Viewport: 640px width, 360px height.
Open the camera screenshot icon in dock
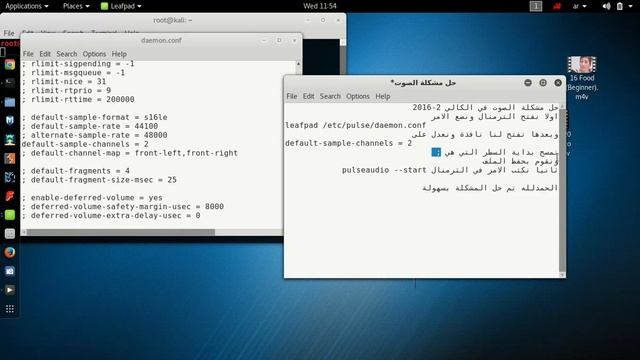click(x=10, y=271)
